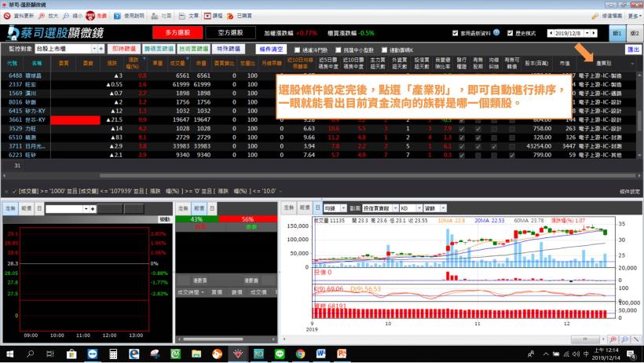This screenshot has width=644, height=363.
Task: Select stock row 3661 世芯-KY
Action: click(320, 119)
